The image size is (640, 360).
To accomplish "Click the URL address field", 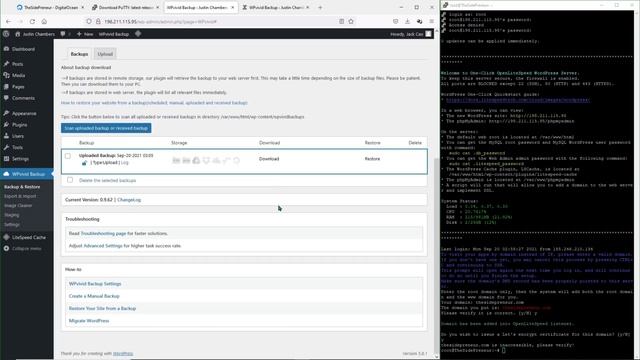I will (x=220, y=22).
